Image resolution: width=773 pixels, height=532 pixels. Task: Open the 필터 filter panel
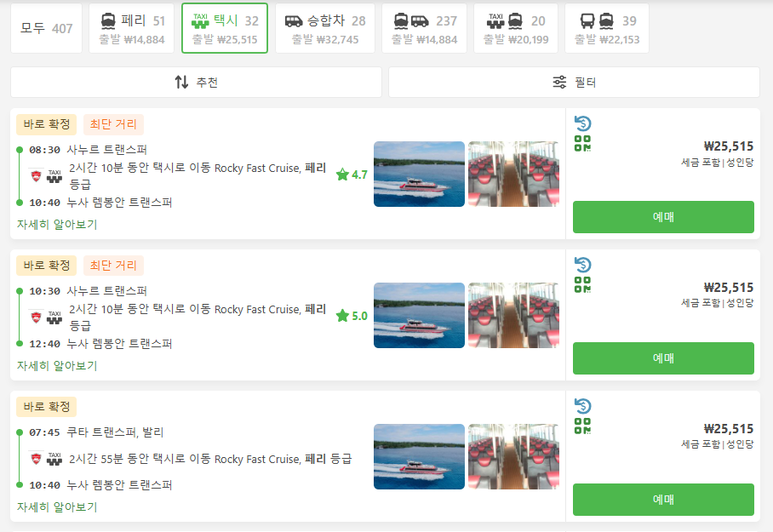(574, 83)
